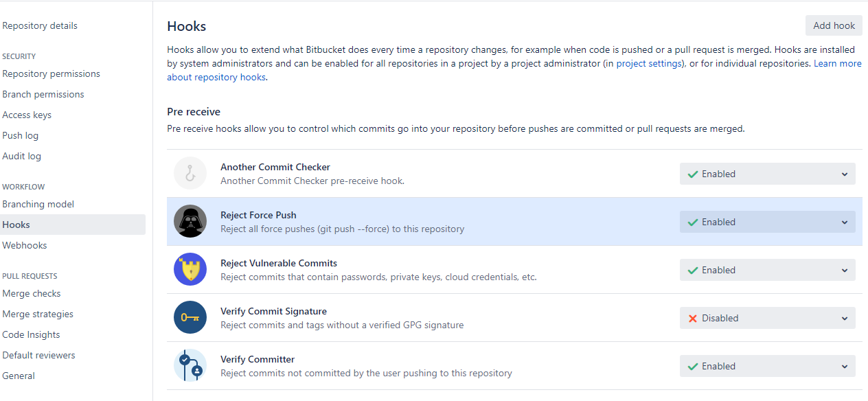Image resolution: width=868 pixels, height=401 pixels.
Task: Click the green checkmark beside Verify Committer
Action: tap(693, 367)
